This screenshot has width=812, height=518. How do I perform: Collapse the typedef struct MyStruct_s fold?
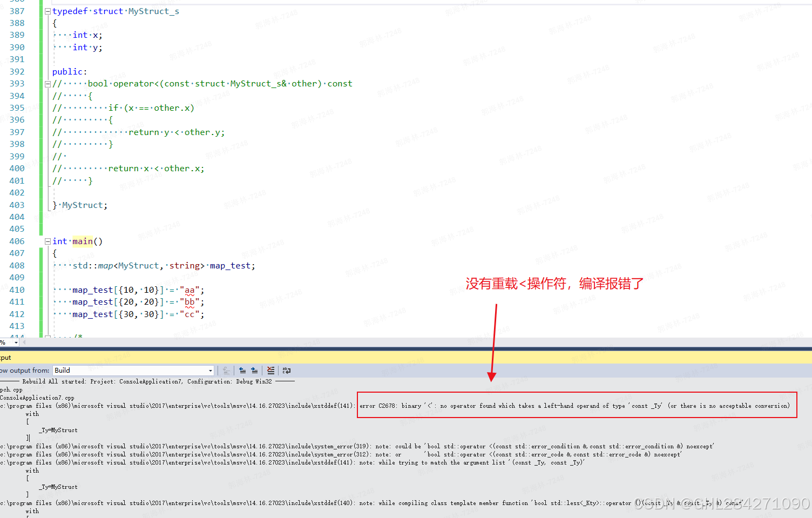pyautogui.click(x=48, y=10)
